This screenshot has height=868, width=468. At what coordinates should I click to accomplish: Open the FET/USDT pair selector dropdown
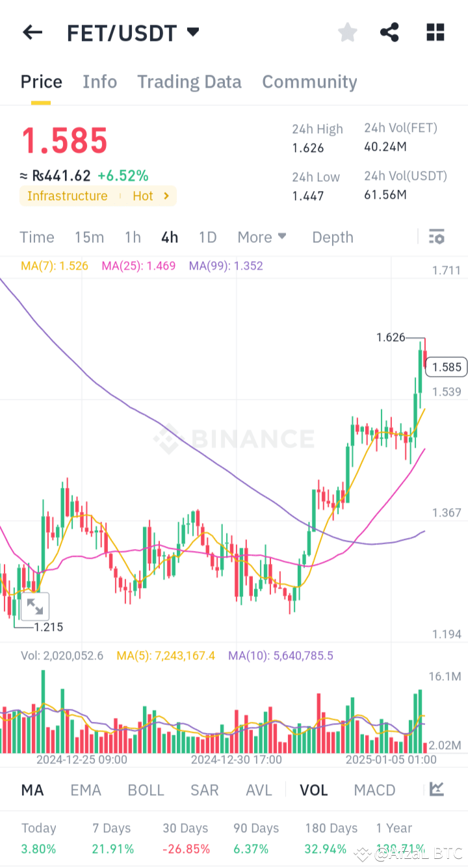tap(192, 32)
